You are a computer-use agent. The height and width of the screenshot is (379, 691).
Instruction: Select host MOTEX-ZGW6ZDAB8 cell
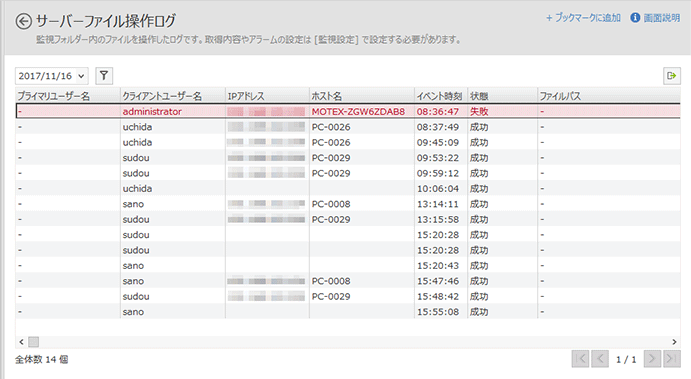coord(358,111)
